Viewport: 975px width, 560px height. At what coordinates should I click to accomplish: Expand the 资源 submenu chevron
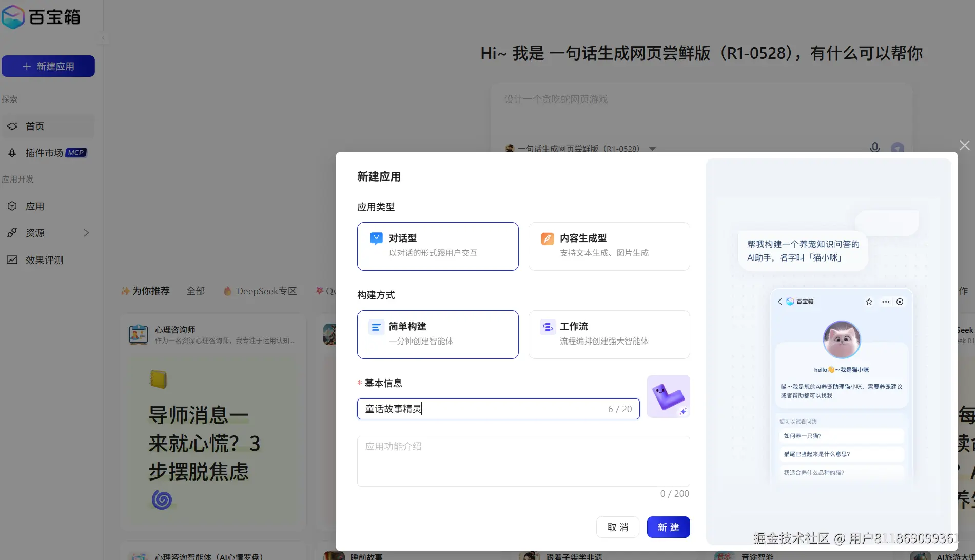coord(86,233)
